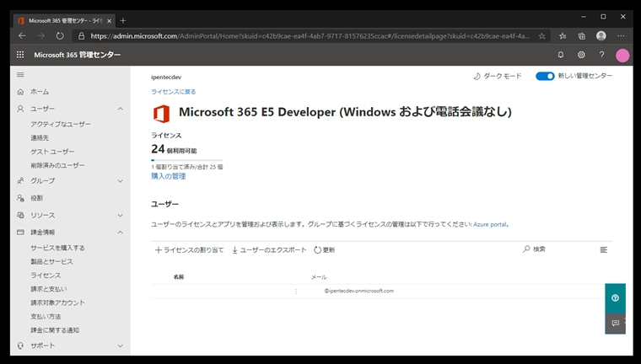This screenshot has height=364, width=641.
Task: Click ライセンスの割り当て button
Action: [x=189, y=250]
